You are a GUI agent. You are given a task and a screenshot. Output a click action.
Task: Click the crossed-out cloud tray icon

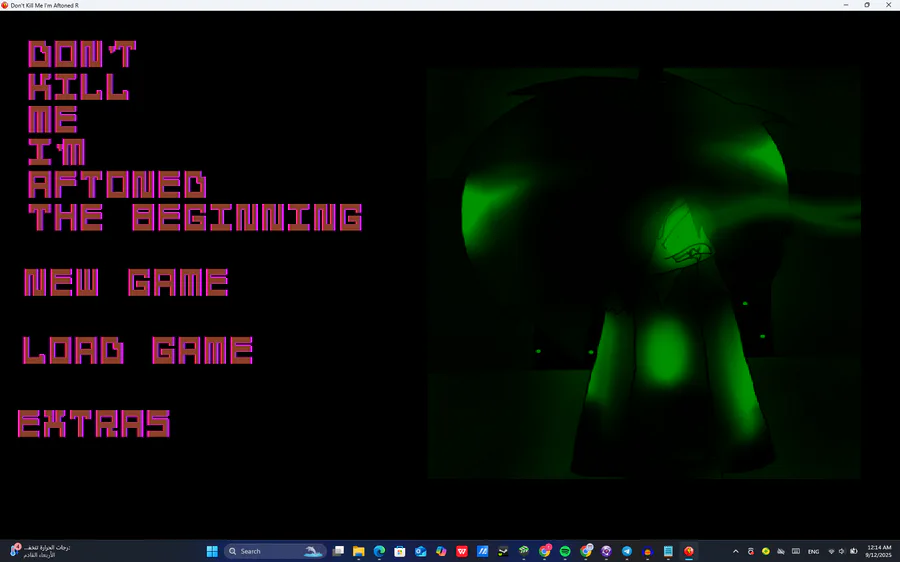781,551
